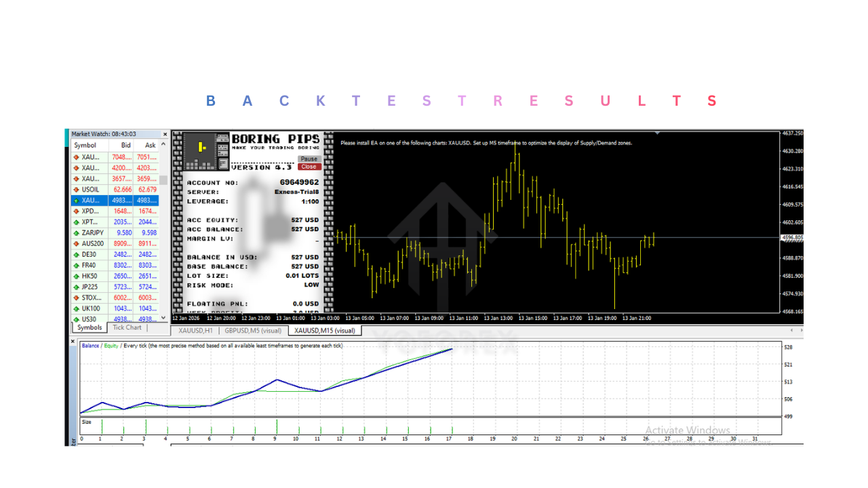Pause the Boring Pips EA
Screen dimensions: 868x488
point(309,159)
